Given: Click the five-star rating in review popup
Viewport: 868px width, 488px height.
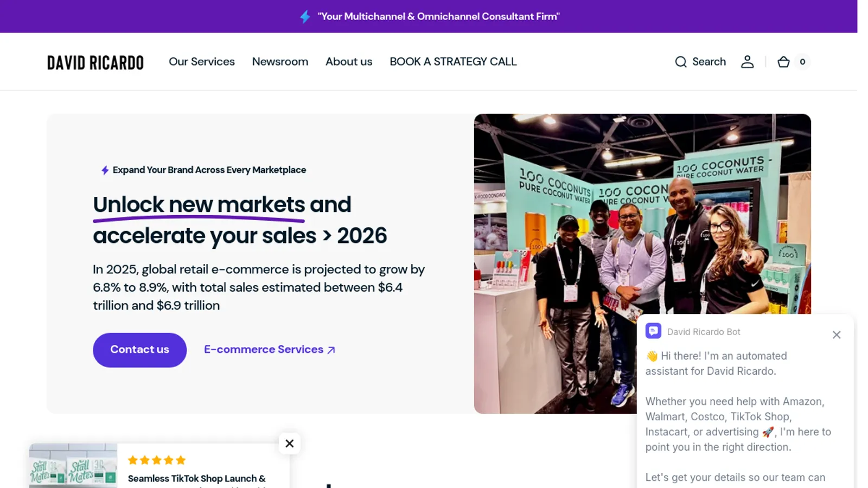Looking at the screenshot, I should [x=157, y=460].
